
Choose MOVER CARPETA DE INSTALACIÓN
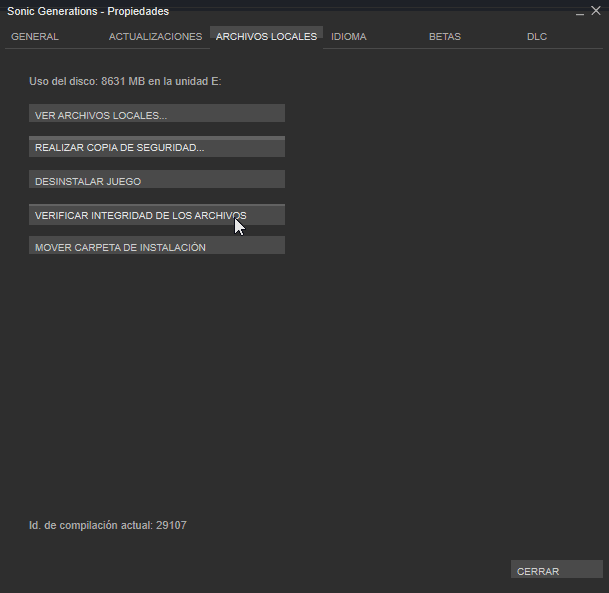pos(157,245)
